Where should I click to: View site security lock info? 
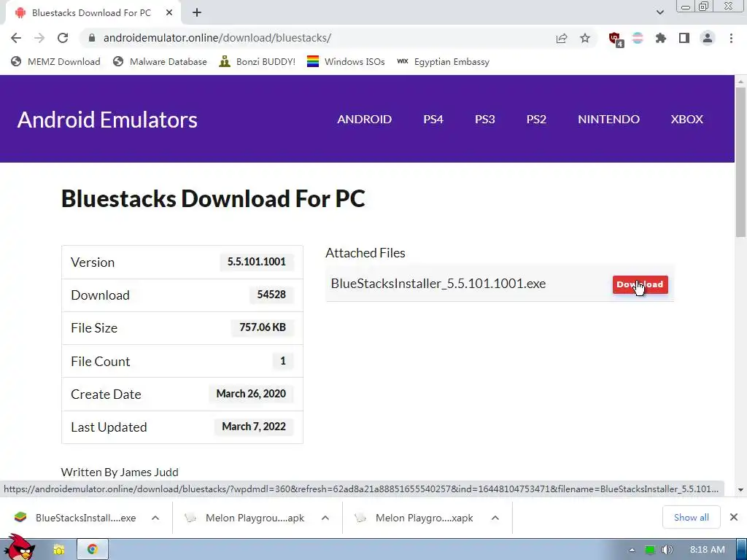pyautogui.click(x=93, y=38)
